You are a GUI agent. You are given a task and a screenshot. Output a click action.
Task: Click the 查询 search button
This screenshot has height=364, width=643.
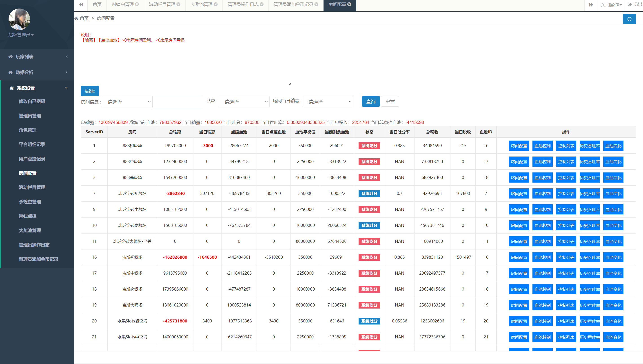(x=371, y=101)
